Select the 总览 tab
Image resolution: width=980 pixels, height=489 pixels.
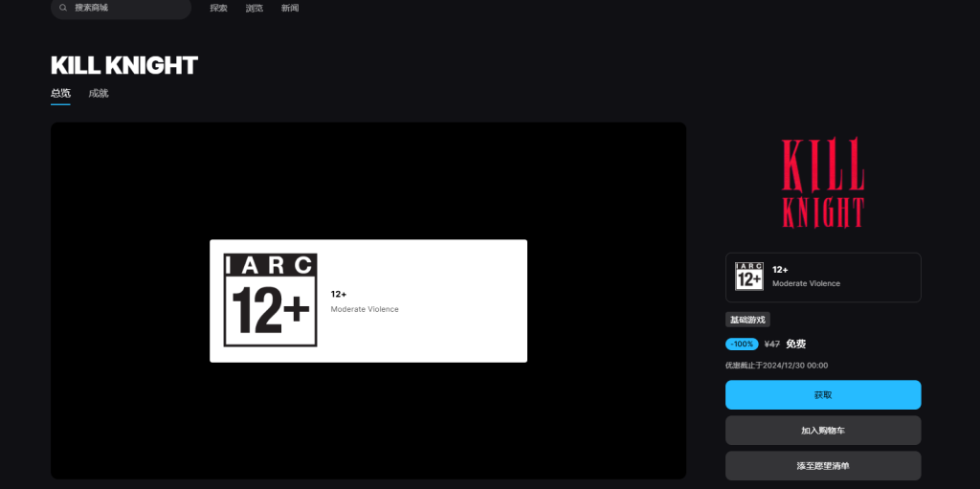[x=60, y=93]
